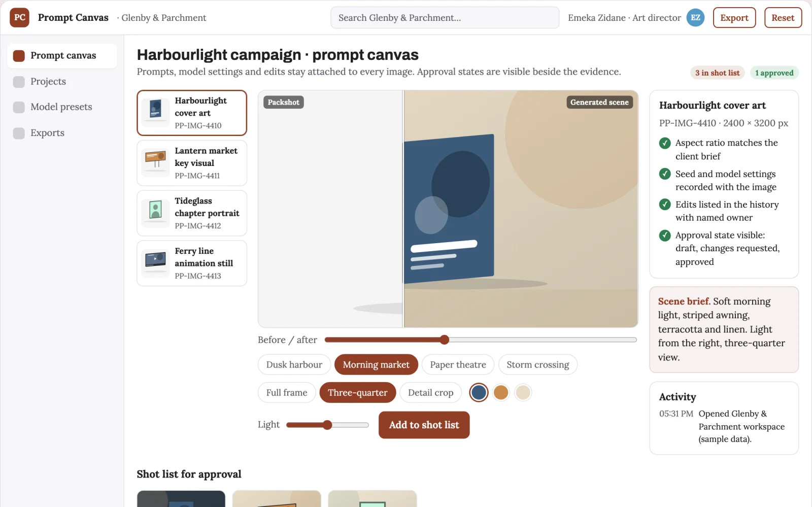Click the Model presets sidebar icon
This screenshot has height=507, width=812.
coord(19,107)
